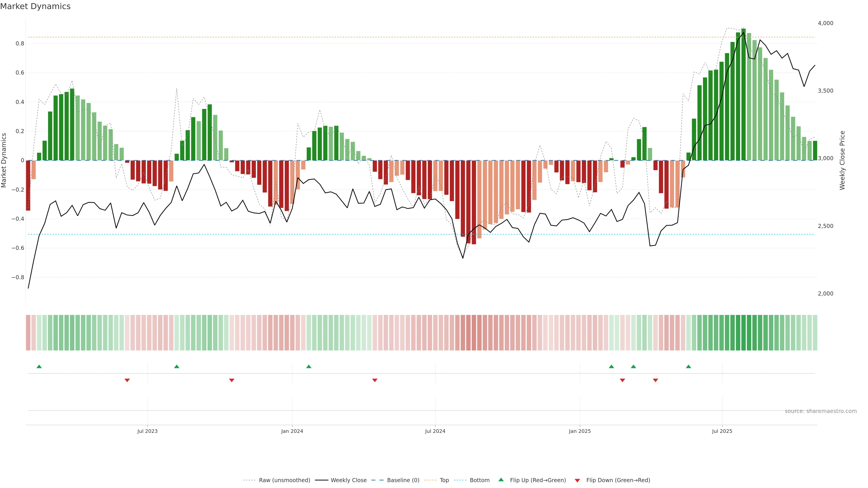
Task: Click the Market Dynamics chart title
Action: click(35, 6)
